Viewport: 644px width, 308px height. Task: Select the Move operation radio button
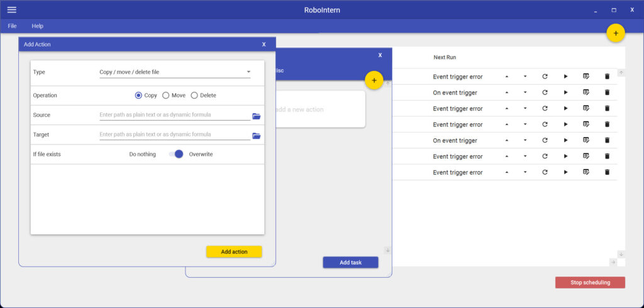tap(166, 96)
